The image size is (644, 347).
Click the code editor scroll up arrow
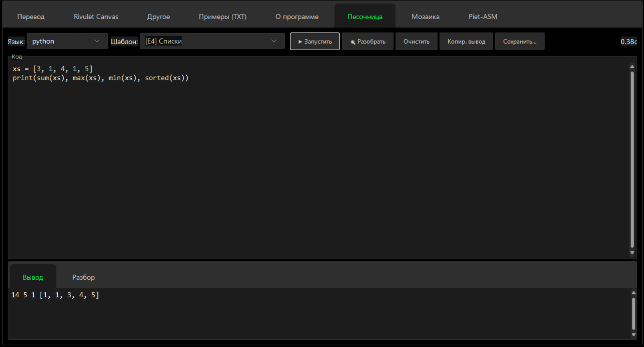pos(632,66)
